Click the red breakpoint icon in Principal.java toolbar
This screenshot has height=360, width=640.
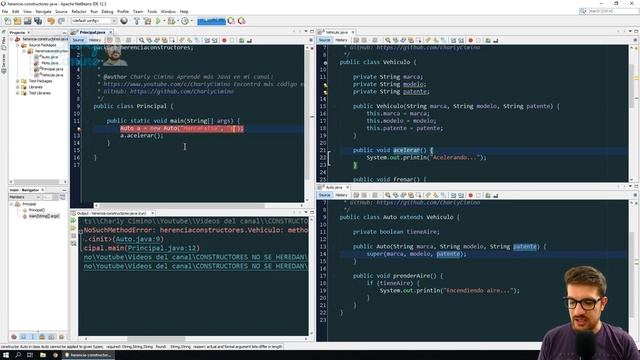tap(224, 40)
